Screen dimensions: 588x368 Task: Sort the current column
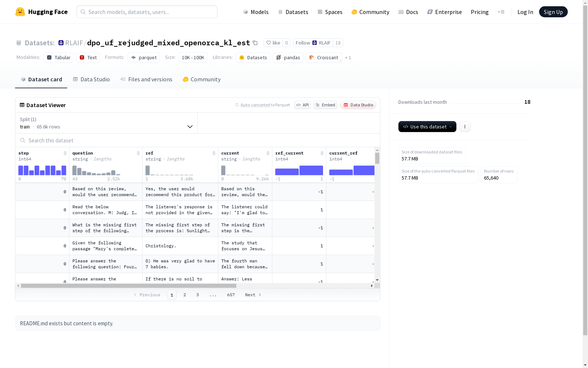click(268, 153)
